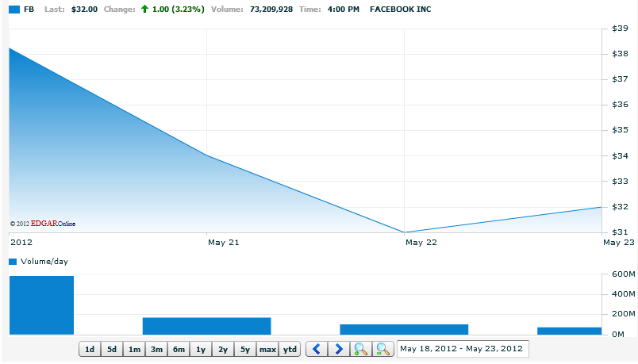The image size is (638, 364).
Task: Click the May 22 volume bar
Action: [404, 329]
